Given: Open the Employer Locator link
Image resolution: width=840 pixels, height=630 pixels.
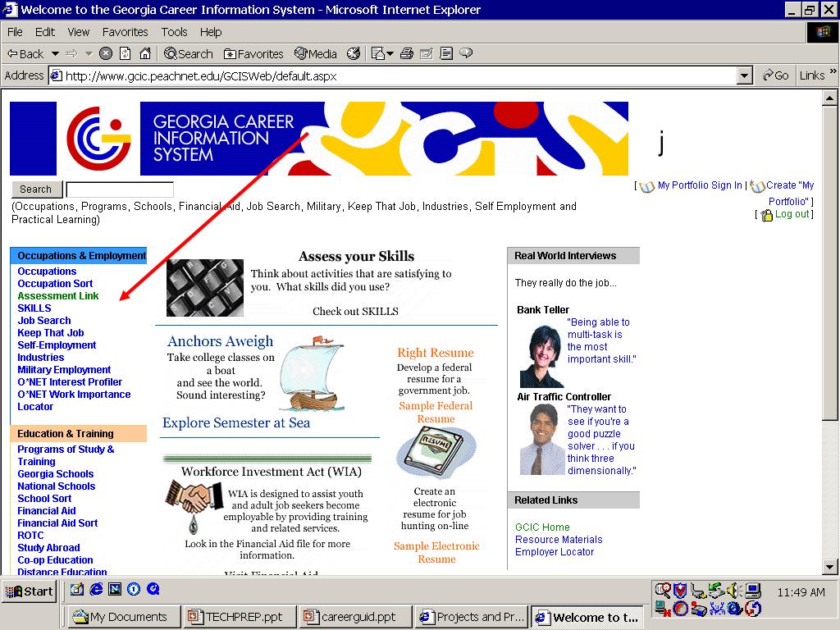Looking at the screenshot, I should coord(555,552).
